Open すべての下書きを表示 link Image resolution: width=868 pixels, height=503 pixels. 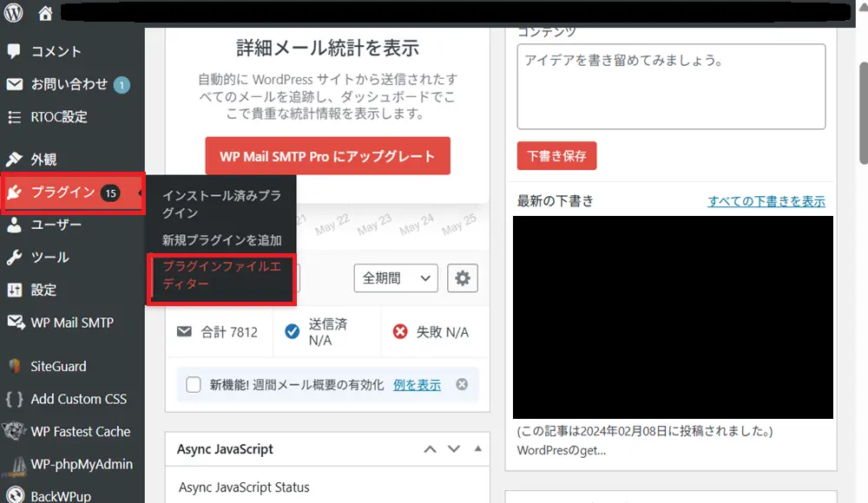point(766,201)
